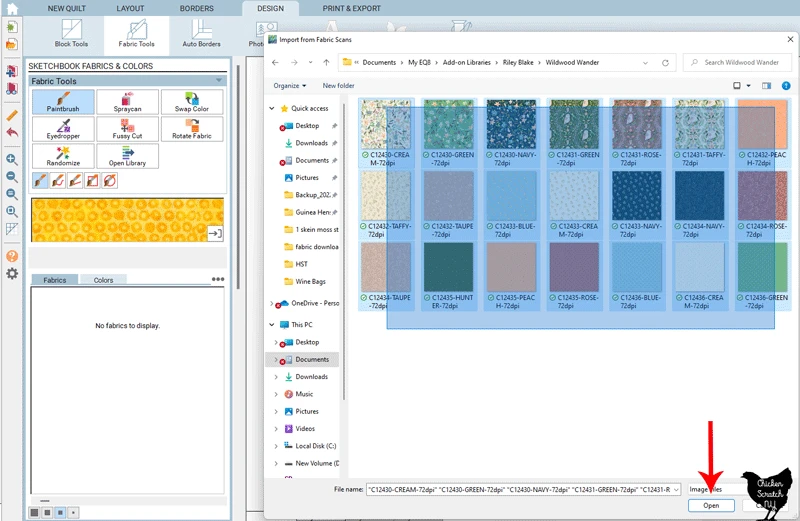Open the recent locations dropdown arrow
Image resolution: width=800 pixels, height=521 pixels.
310,62
